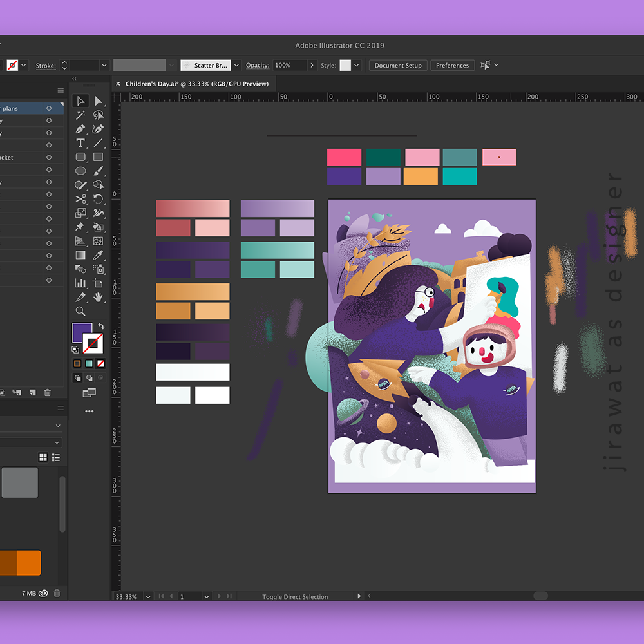Reset default fill and stroke
Viewport: 644px width, 644px height.
(75, 350)
